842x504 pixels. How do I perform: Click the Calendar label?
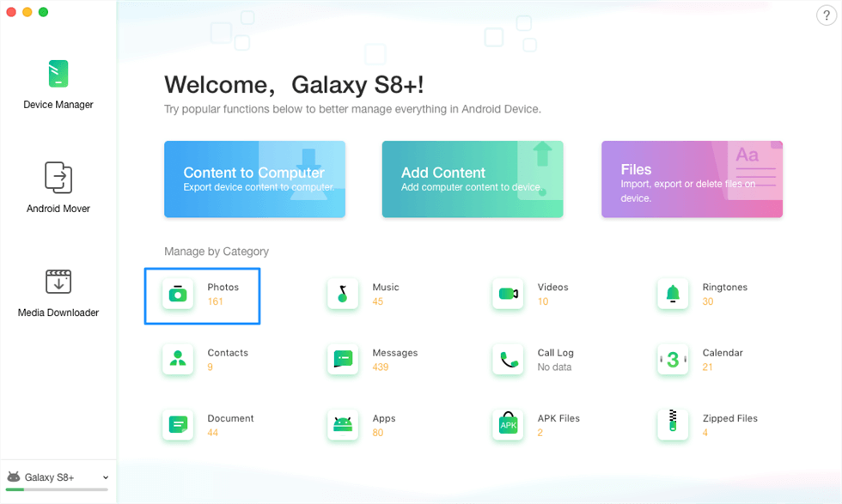coord(723,353)
